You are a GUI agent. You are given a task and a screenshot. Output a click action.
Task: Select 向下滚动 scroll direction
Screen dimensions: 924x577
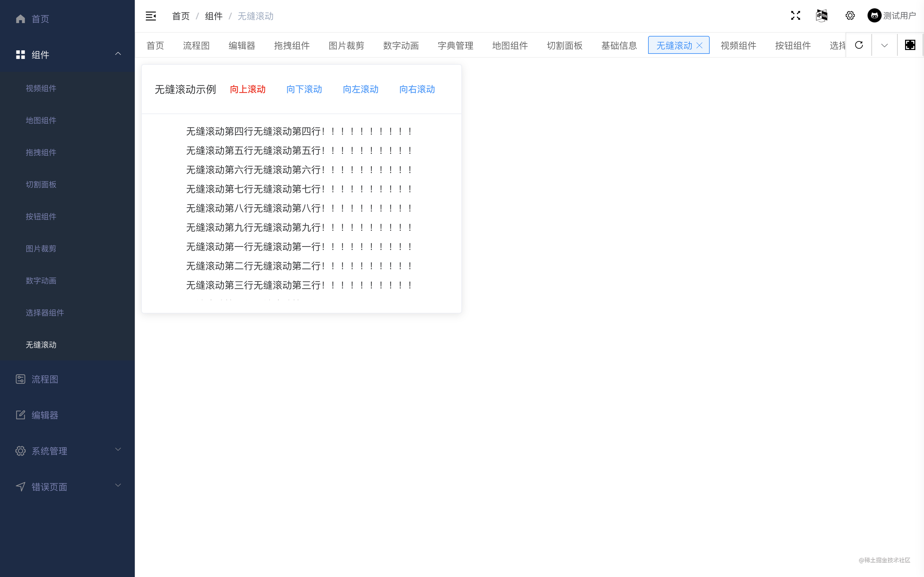(304, 89)
